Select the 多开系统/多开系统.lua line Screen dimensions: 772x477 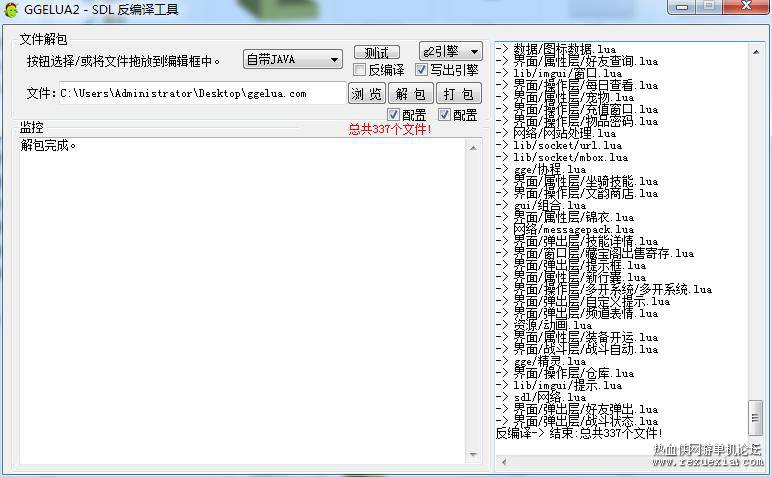(x=604, y=289)
